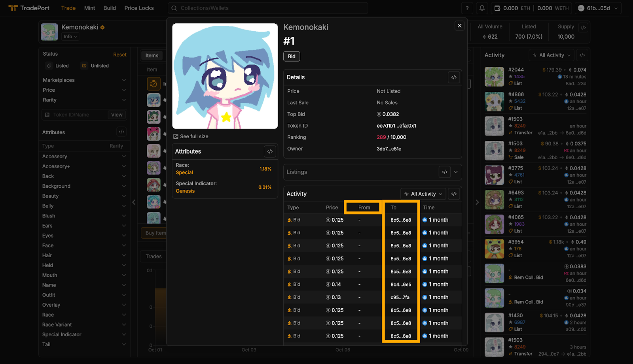Click the activity refresh icon in Items list
633x364 pixels.
point(154,84)
